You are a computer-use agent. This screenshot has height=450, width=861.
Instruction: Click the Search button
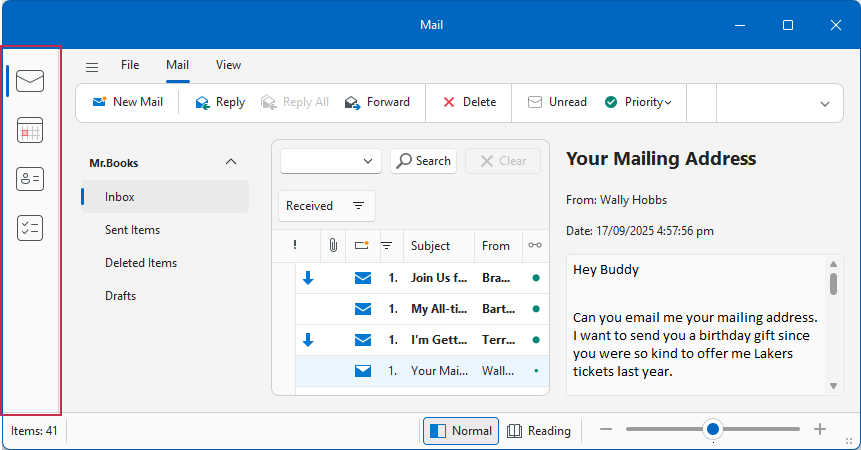[423, 161]
